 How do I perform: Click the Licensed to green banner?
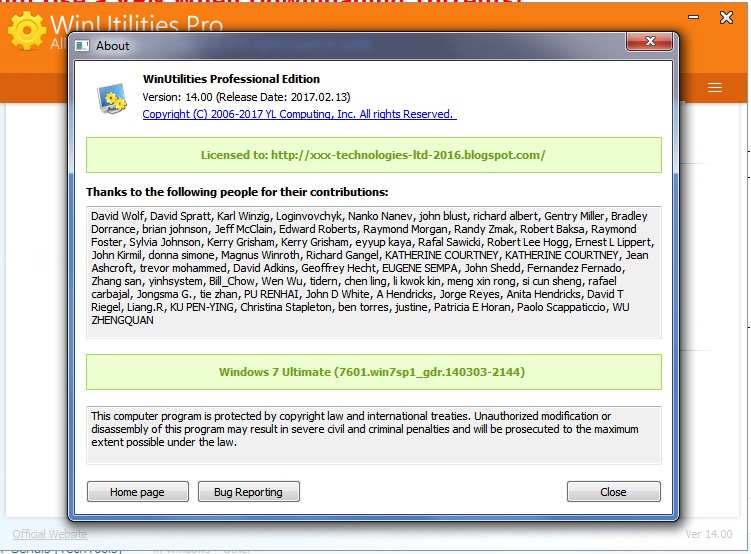coord(374,155)
